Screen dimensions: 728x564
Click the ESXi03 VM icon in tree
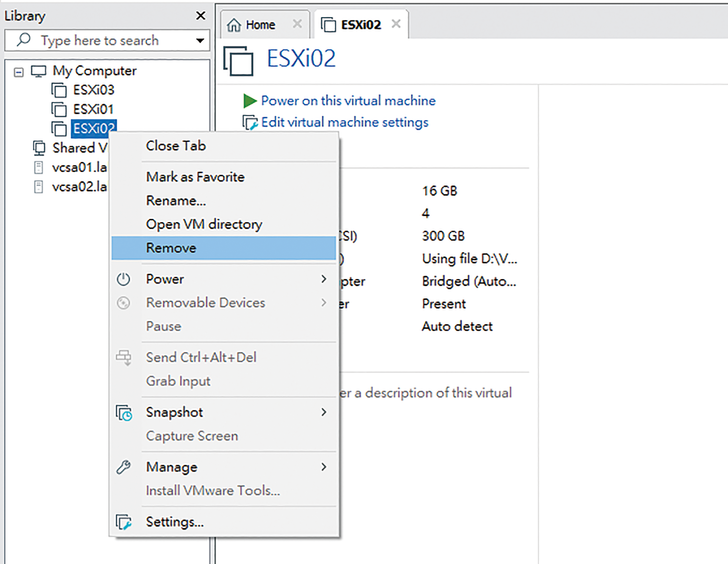[x=59, y=90]
